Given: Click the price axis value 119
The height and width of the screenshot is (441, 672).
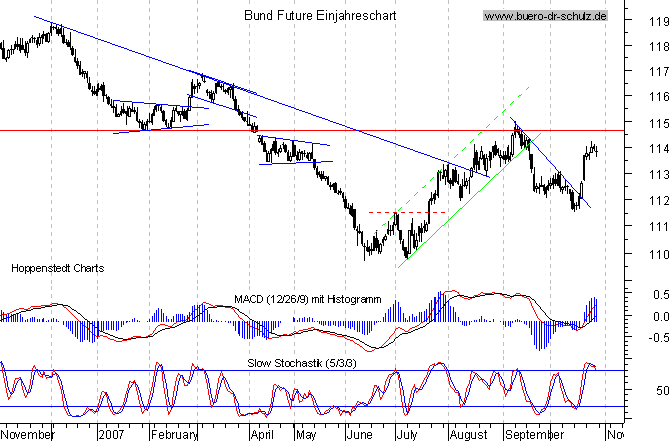Looking at the screenshot, I should [x=659, y=21].
